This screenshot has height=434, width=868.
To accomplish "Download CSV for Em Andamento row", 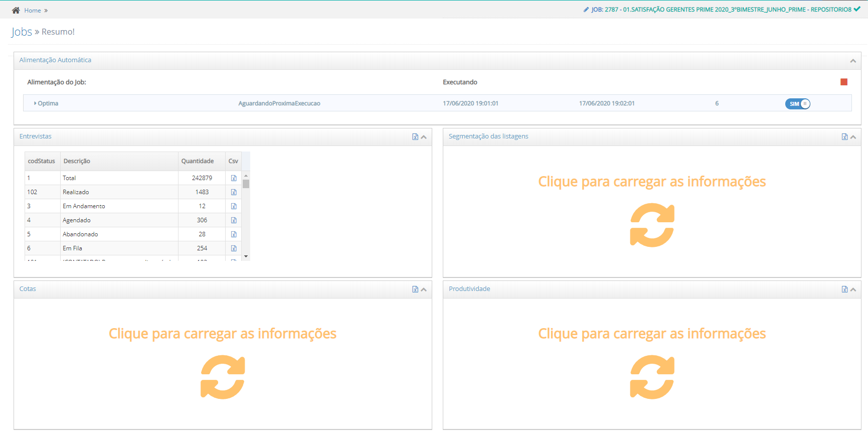I will [x=234, y=206].
